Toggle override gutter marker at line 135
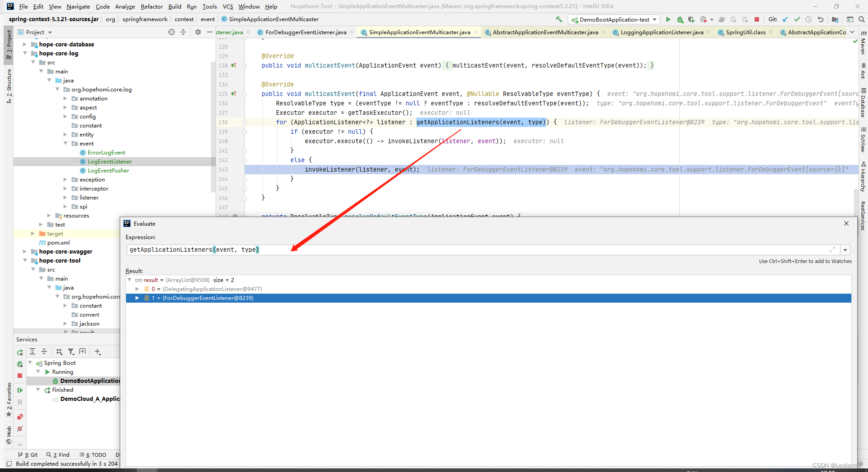Viewport: 868px width, 472px height. point(234,94)
